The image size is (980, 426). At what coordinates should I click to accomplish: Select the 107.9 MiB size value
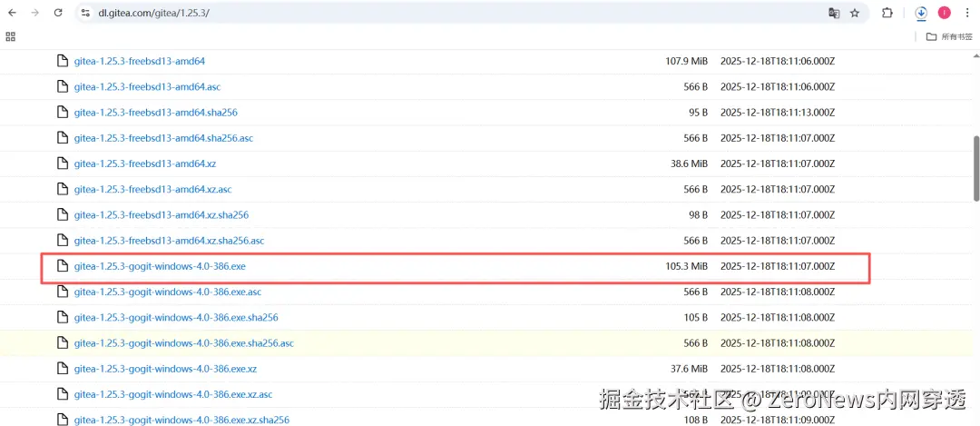(x=686, y=61)
